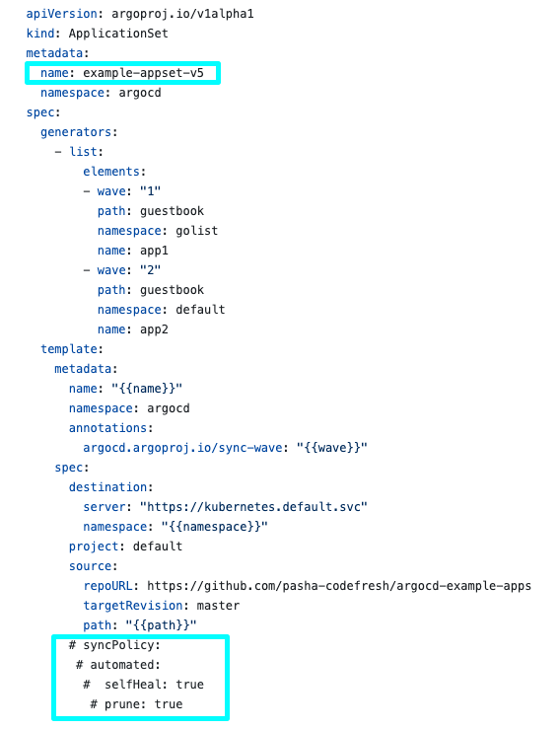
Task: Click the targetRevision master value
Action: tap(218, 606)
